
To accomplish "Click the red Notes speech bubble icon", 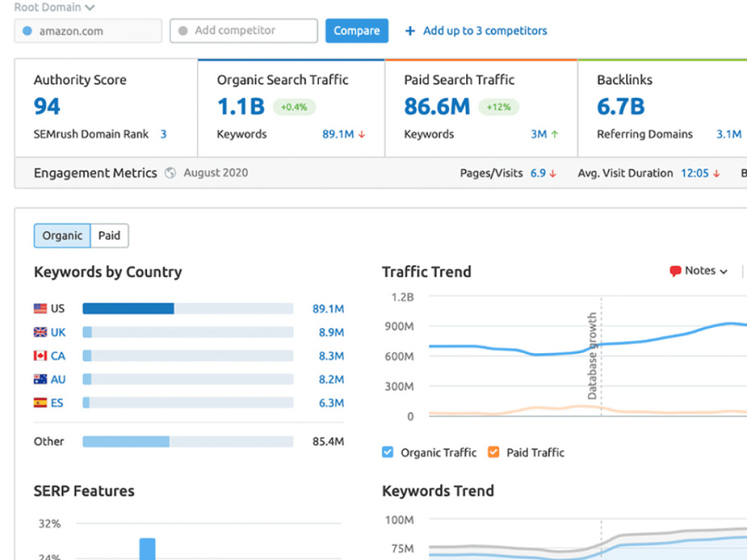I will 675,271.
